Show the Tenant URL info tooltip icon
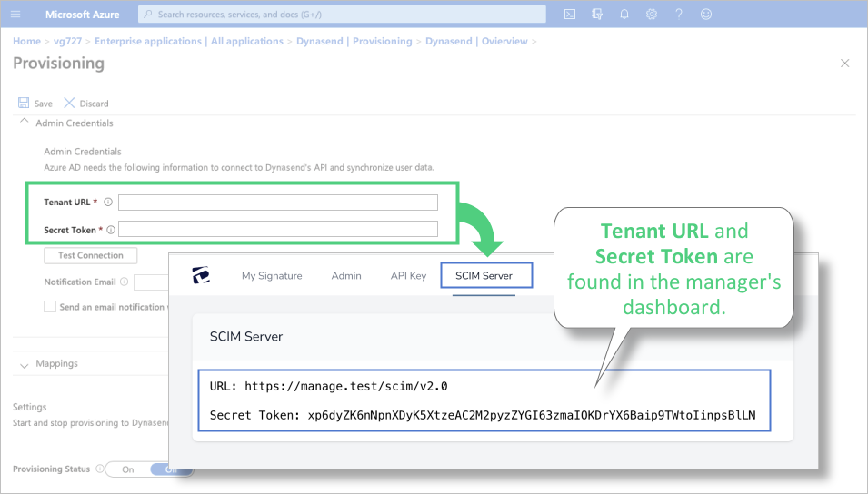Image resolution: width=868 pixels, height=494 pixels. point(108,202)
